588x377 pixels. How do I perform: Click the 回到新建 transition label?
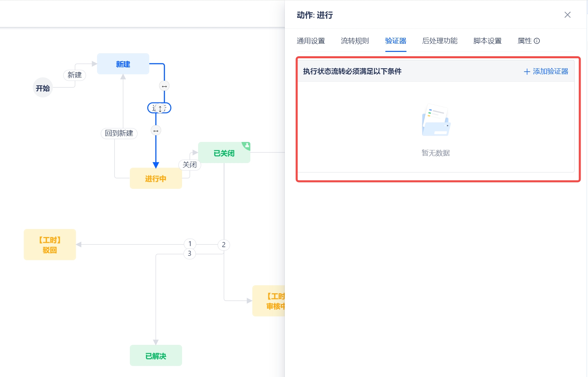[119, 133]
